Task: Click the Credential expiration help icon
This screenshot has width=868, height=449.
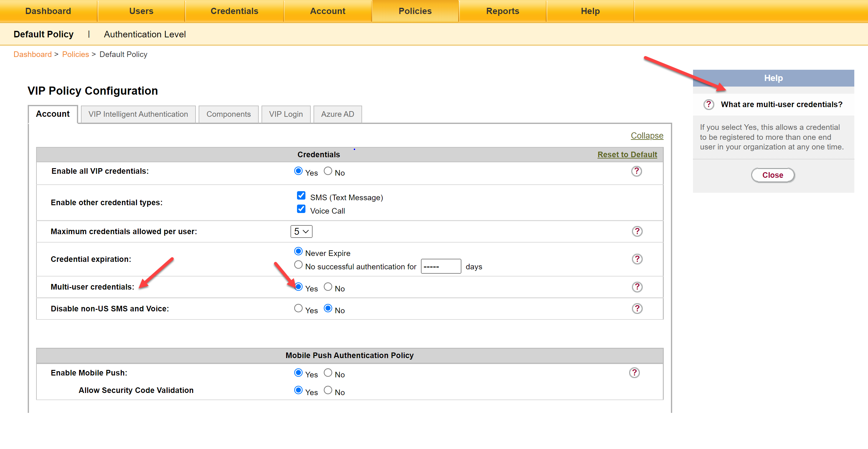Action: pos(637,259)
